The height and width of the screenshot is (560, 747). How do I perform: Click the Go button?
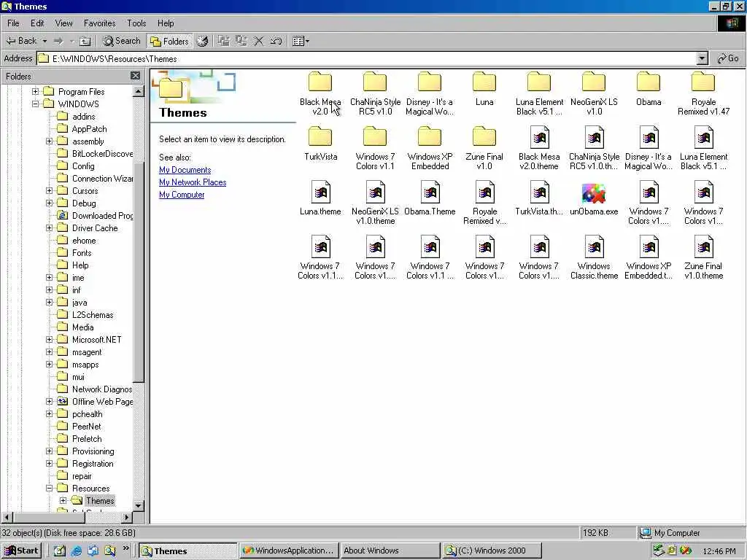(728, 58)
